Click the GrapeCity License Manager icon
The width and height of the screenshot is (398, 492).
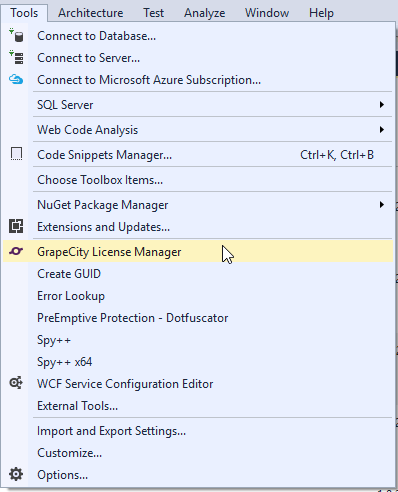click(x=16, y=251)
